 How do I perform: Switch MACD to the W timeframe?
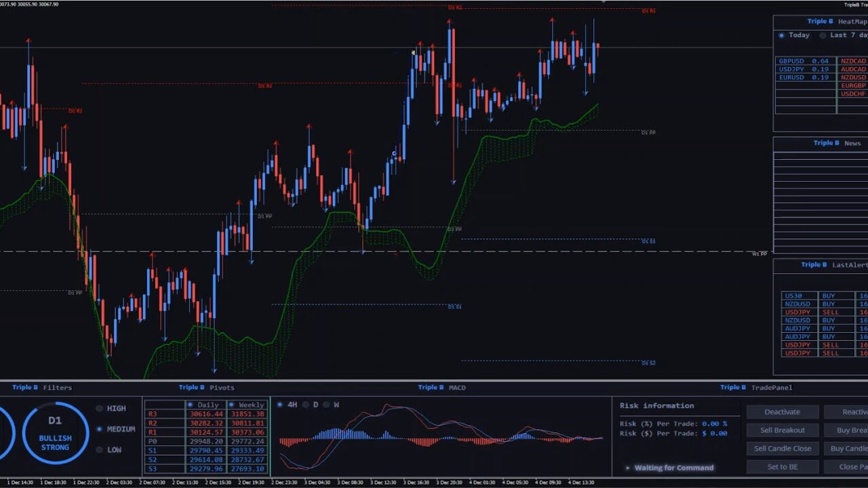326,405
